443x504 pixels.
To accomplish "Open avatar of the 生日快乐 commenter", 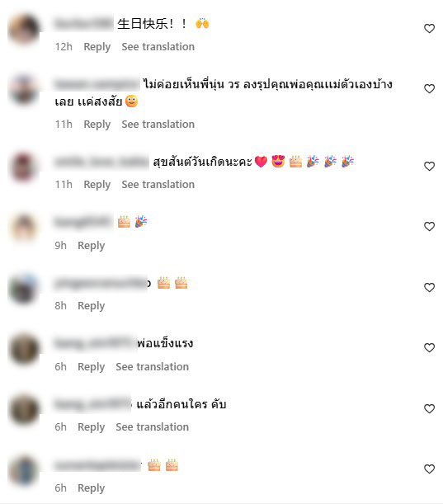I will coord(24,29).
